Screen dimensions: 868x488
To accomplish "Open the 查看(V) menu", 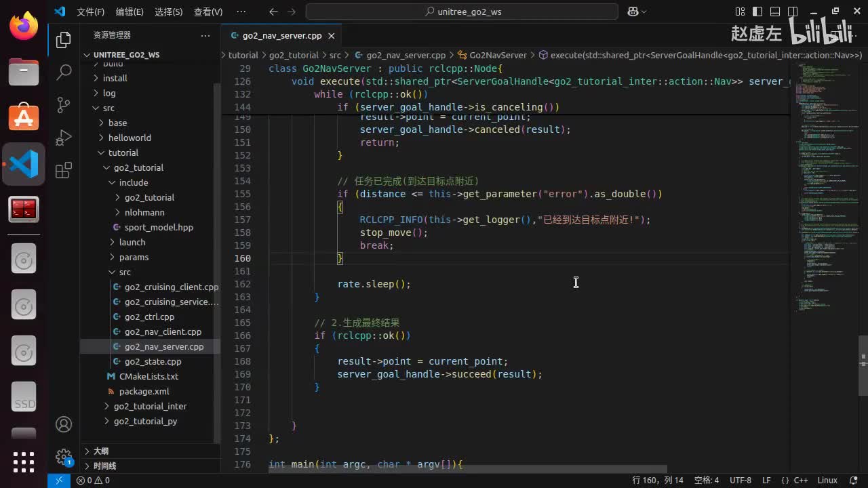I will (x=208, y=12).
